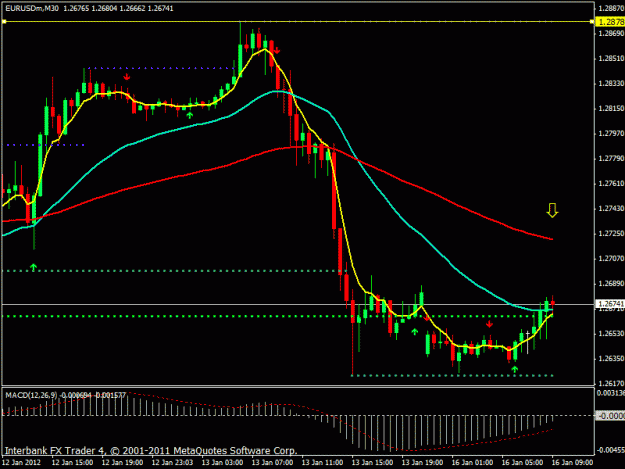Click the 16 Jan 05:00 time label
The height and width of the screenshot is (469, 625).
pyautogui.click(x=522, y=463)
